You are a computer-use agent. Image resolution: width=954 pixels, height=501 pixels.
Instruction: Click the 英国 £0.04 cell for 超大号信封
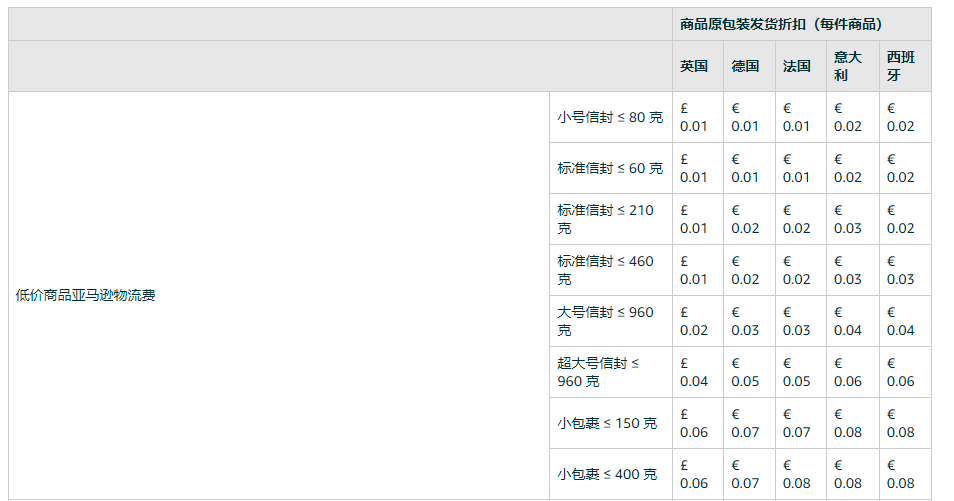(x=694, y=372)
